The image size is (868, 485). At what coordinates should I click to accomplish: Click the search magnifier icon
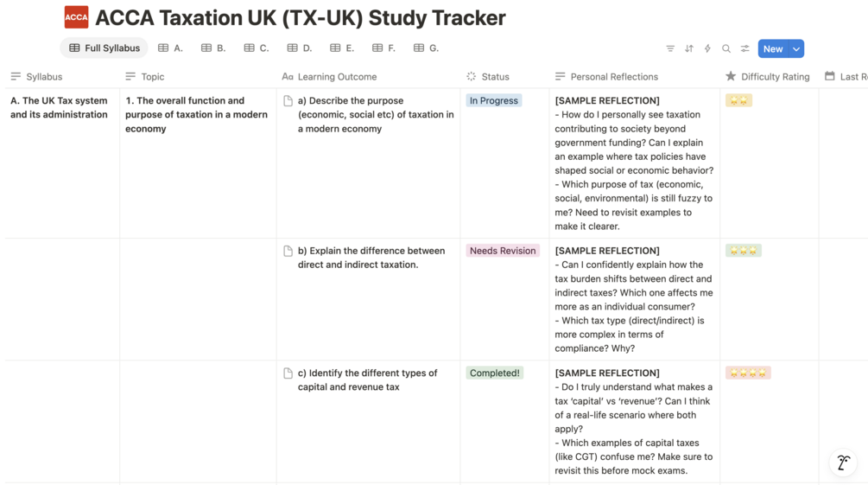tap(726, 49)
